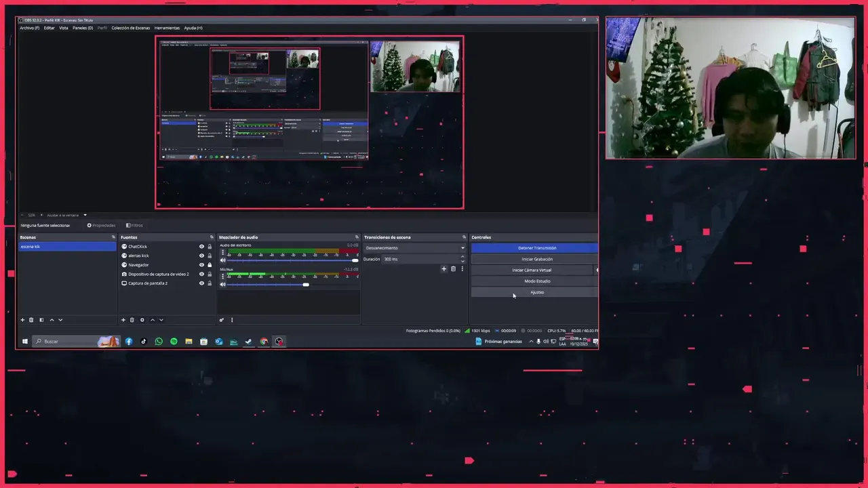This screenshot has height=488, width=868.
Task: Open the Filtros button above the panels
Action: [x=134, y=225]
